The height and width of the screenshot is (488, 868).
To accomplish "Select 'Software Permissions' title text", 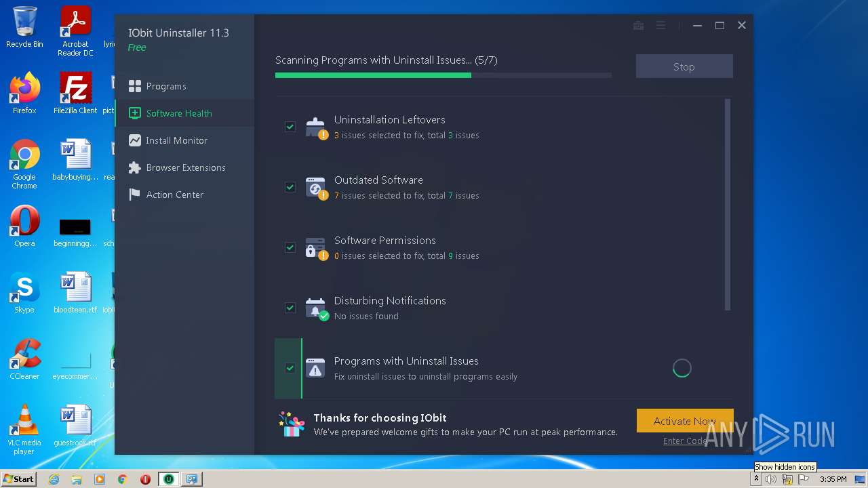I will click(385, 241).
